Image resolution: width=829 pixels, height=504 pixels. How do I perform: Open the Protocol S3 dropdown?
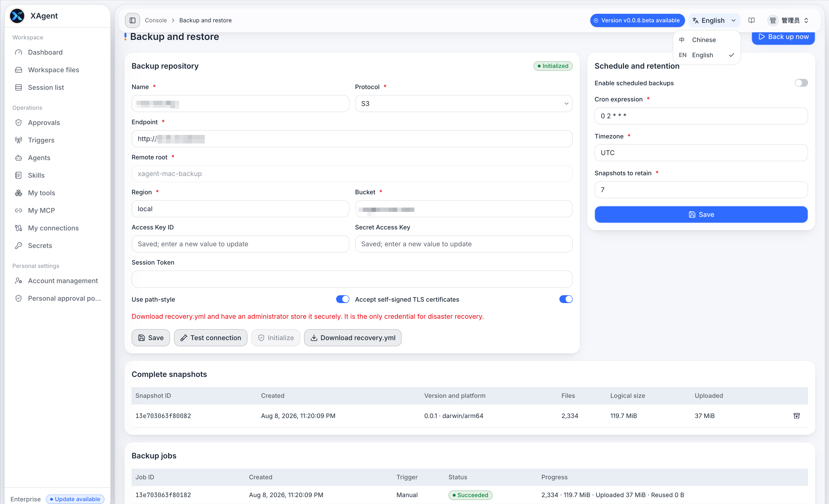(463, 104)
